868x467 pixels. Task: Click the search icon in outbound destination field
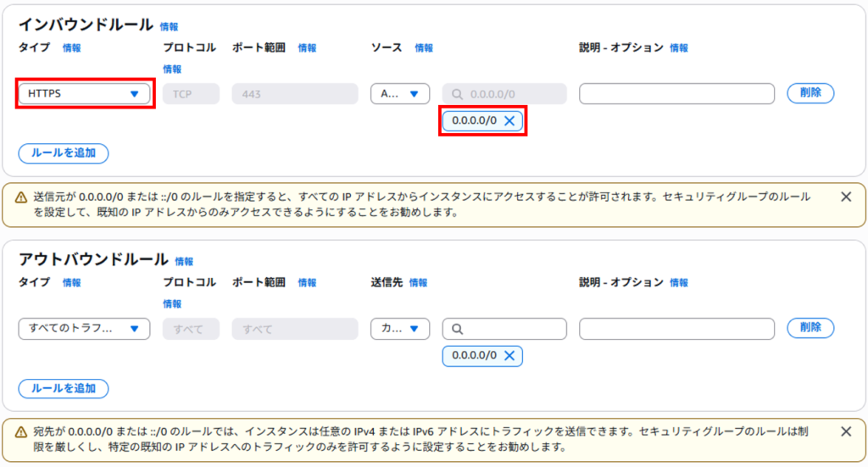pyautogui.click(x=457, y=329)
